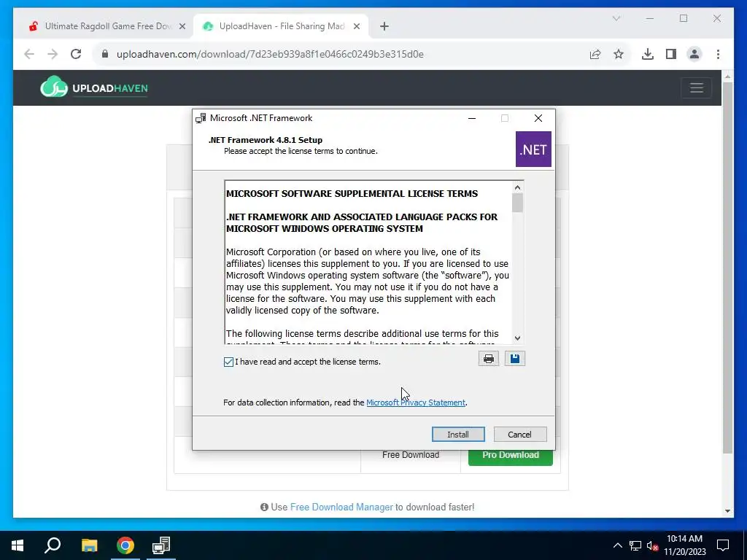
Task: Open the Chrome downloads icon
Action: 648,54
